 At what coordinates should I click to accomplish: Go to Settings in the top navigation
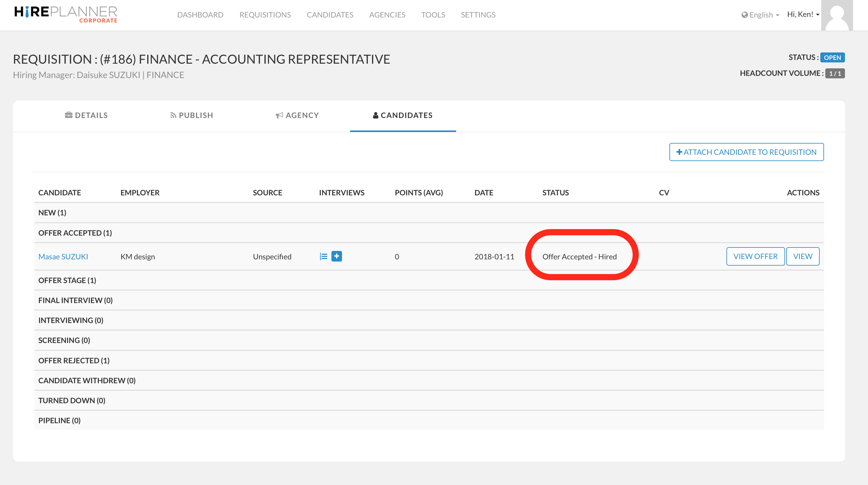(478, 15)
